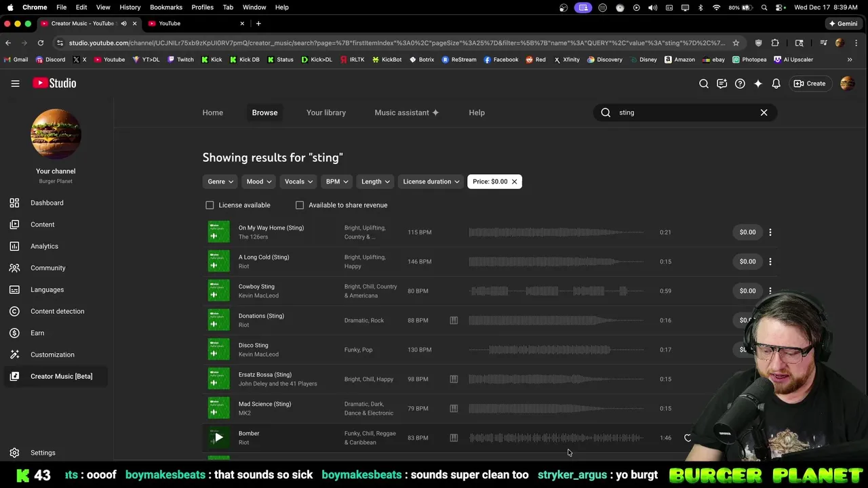Seek in Disco Sting waveform
Screen dimensions: 868x488
pyautogui.click(x=556, y=350)
